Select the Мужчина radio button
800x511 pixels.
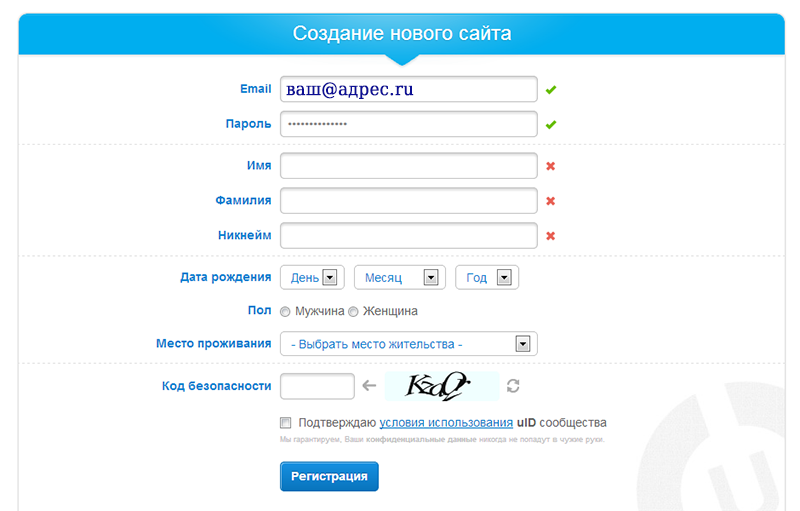[x=285, y=312]
